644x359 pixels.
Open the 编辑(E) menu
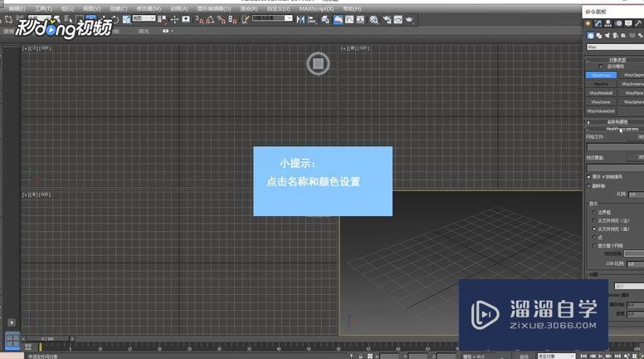tap(17, 8)
